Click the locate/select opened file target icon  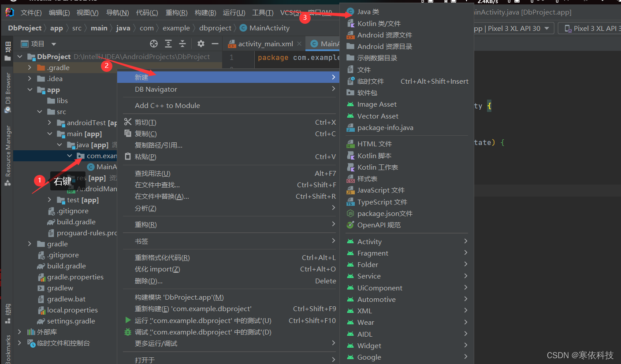click(x=154, y=44)
